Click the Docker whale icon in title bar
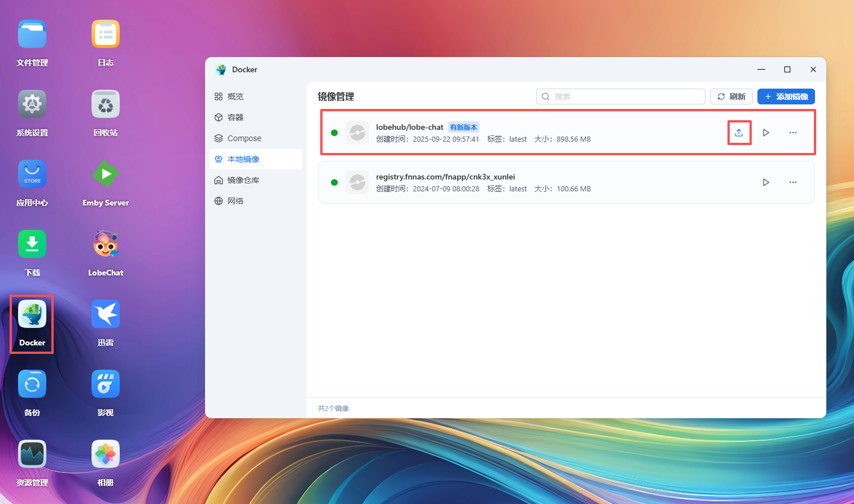The height and width of the screenshot is (504, 854). tap(221, 69)
